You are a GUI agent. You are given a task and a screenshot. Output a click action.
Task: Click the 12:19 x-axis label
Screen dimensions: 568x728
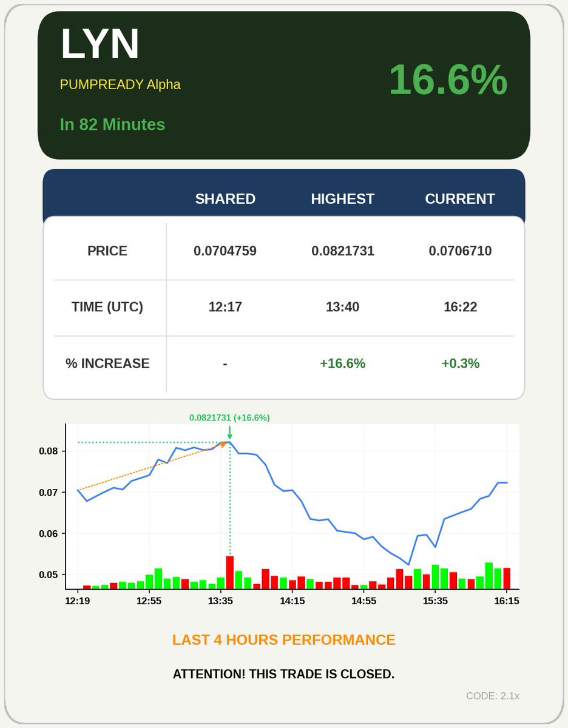click(78, 601)
